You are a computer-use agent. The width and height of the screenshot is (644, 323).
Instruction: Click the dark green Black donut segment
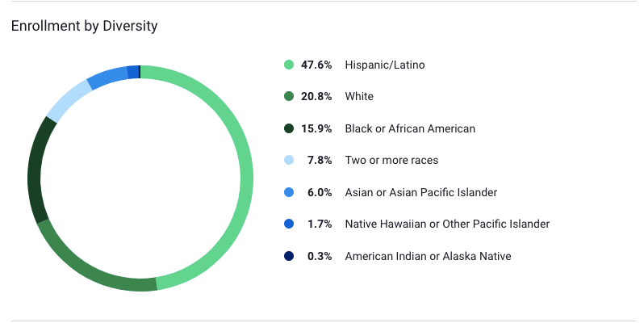point(35,170)
